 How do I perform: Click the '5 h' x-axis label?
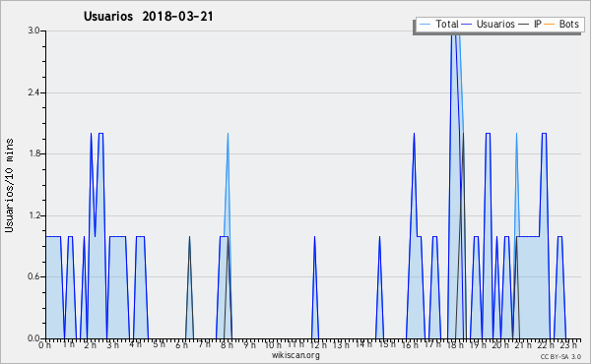[159, 344]
